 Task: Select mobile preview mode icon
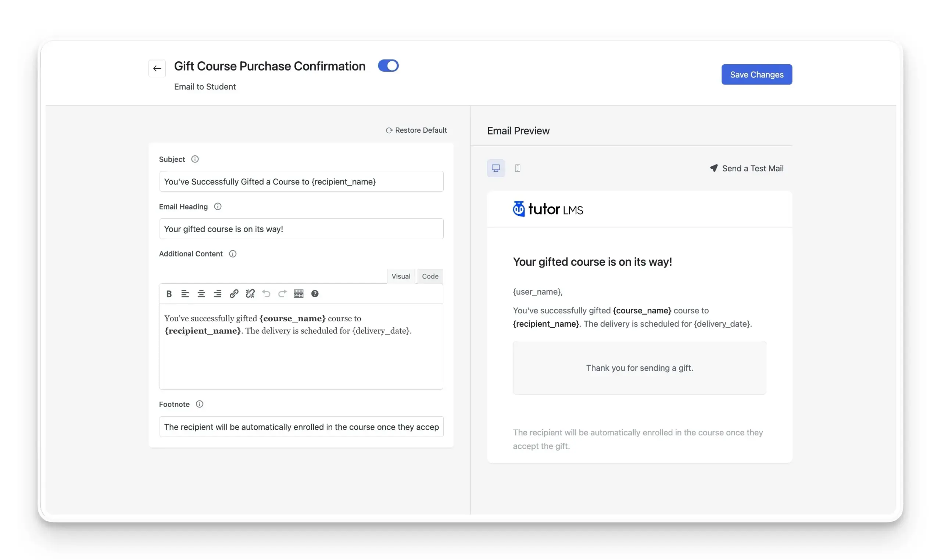click(x=518, y=168)
